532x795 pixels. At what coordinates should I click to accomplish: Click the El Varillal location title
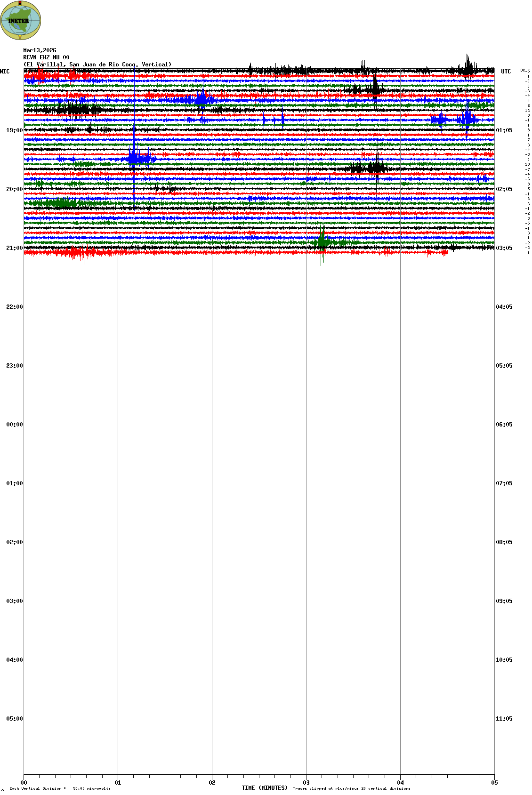click(x=97, y=64)
